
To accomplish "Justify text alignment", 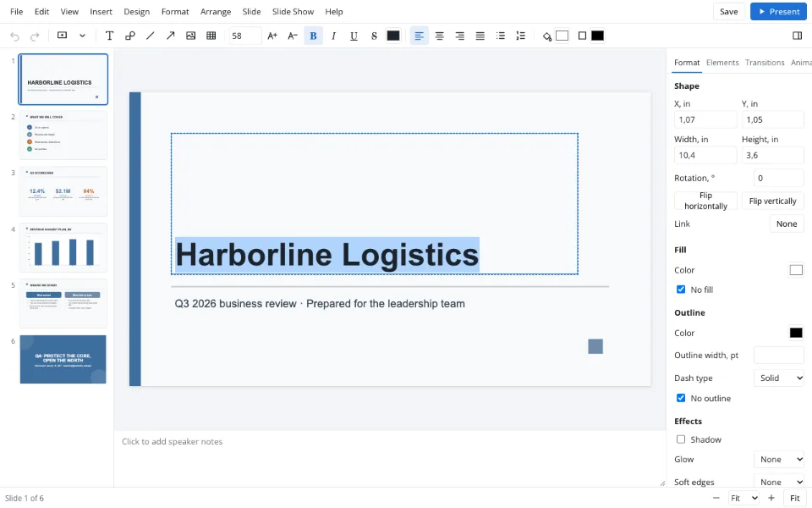I will (x=480, y=36).
